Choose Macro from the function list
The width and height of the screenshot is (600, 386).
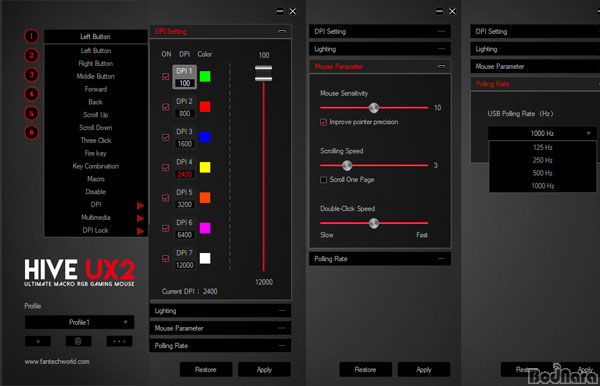[x=96, y=179]
